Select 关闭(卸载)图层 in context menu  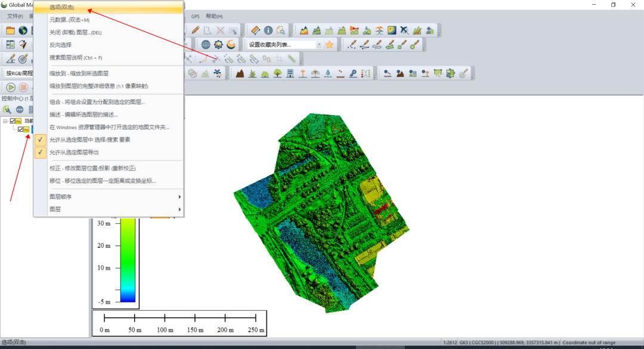tap(109, 32)
